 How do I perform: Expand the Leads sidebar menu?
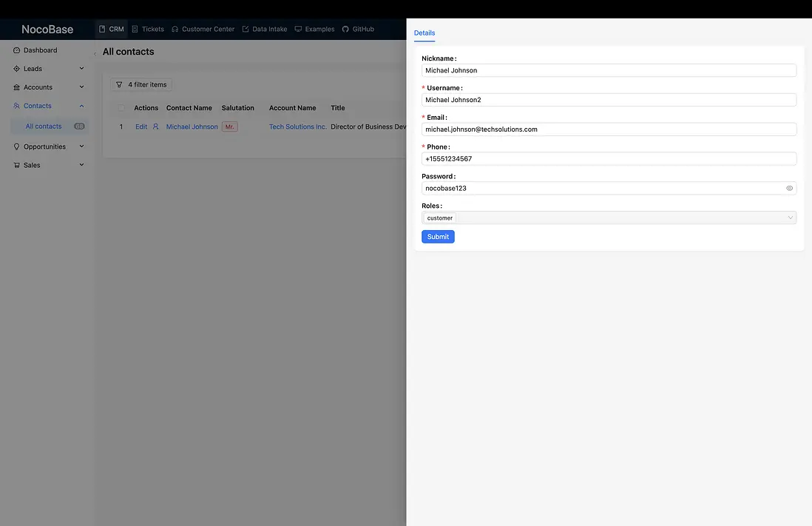[x=81, y=68]
